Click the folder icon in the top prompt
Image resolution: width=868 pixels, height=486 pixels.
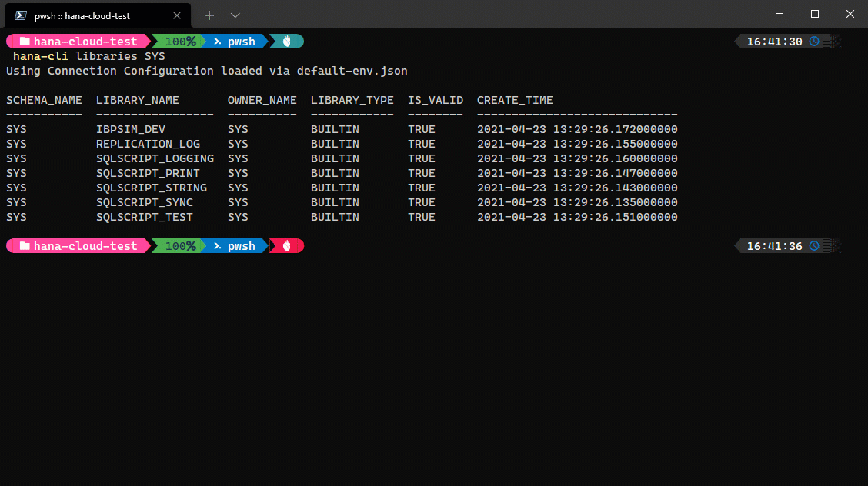pos(25,41)
